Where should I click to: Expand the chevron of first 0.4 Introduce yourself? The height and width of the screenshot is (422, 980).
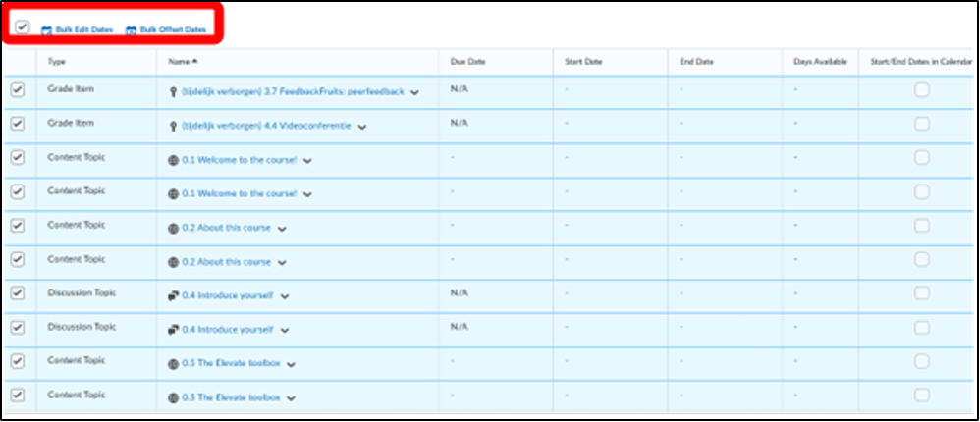(285, 296)
